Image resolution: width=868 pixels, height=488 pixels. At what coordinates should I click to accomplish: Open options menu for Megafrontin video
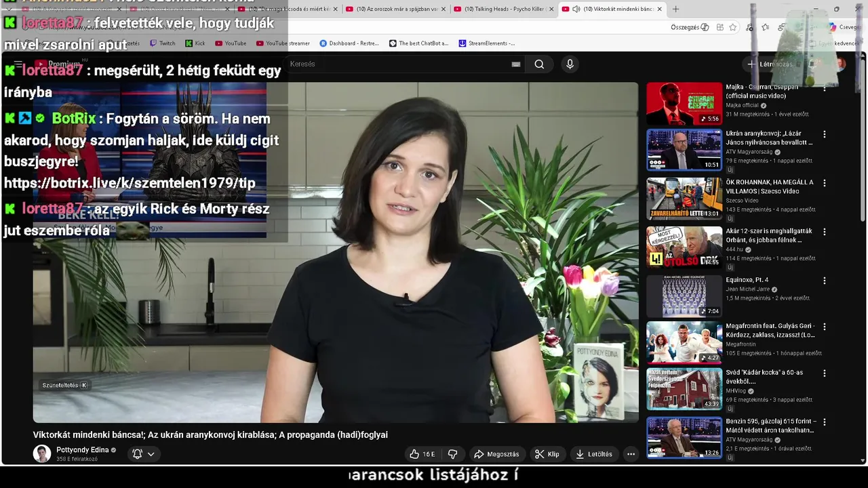click(825, 327)
